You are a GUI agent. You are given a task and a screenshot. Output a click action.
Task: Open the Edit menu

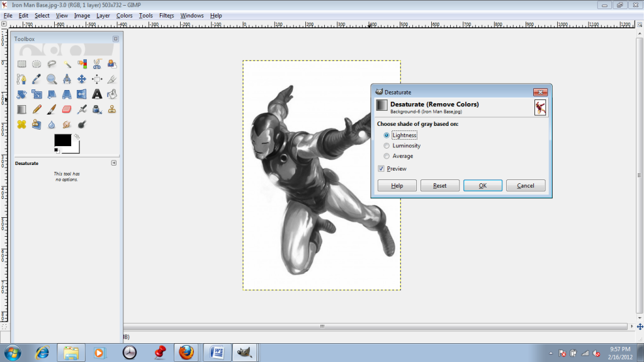(x=23, y=16)
